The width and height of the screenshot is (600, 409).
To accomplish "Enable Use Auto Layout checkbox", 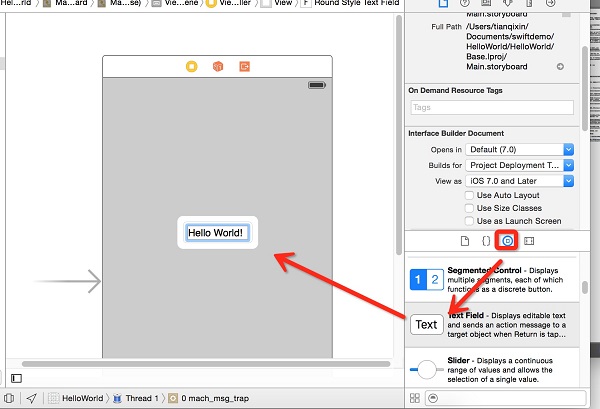I will click(x=470, y=195).
